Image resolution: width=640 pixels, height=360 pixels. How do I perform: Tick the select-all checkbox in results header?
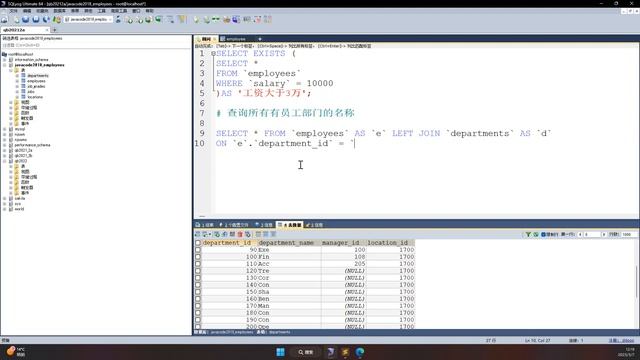tap(198, 243)
